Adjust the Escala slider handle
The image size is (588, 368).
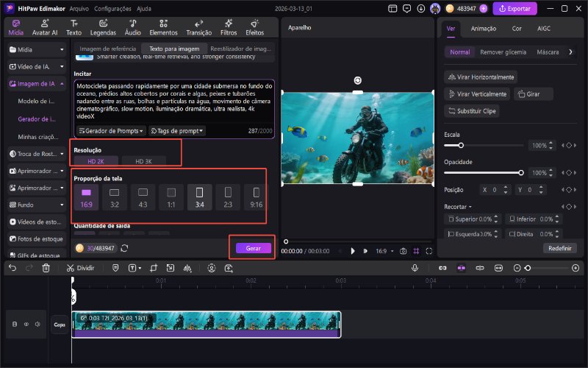(x=461, y=145)
